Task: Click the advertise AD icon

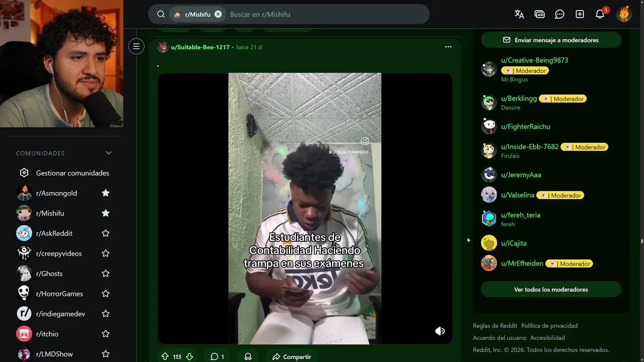Action: (x=539, y=14)
